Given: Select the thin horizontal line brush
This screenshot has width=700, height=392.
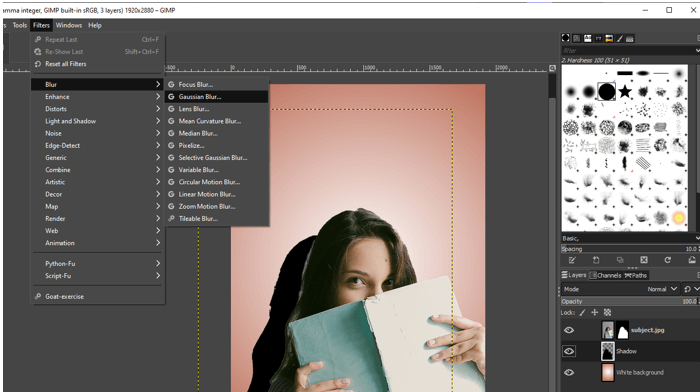Looking at the screenshot, I should [661, 73].
